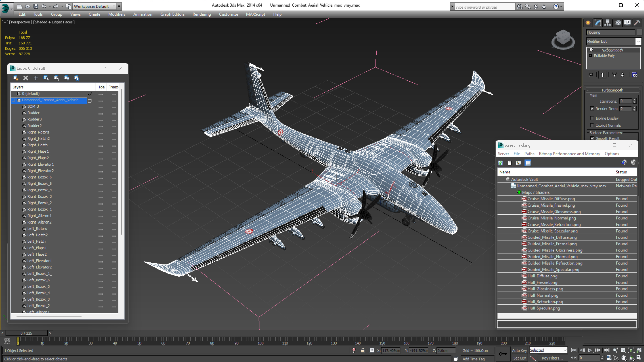This screenshot has height=362, width=644.
Task: Open the Rendering menu
Action: [202, 14]
